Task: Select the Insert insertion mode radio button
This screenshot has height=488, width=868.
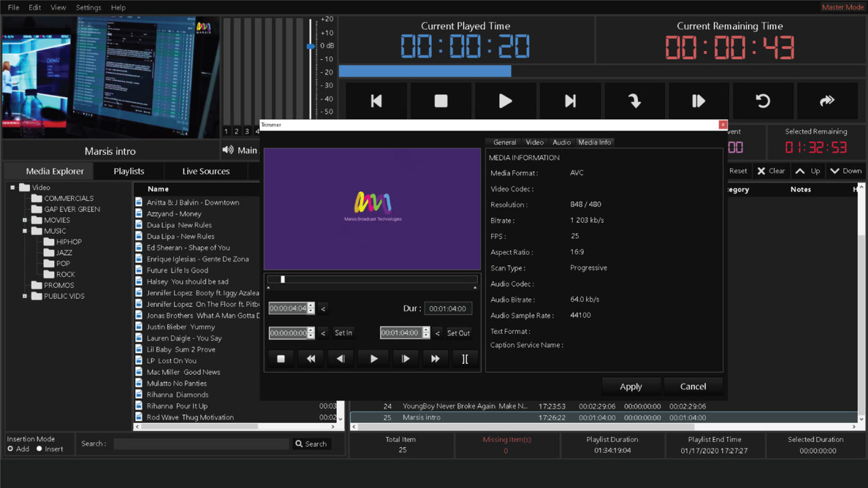Action: [39, 449]
